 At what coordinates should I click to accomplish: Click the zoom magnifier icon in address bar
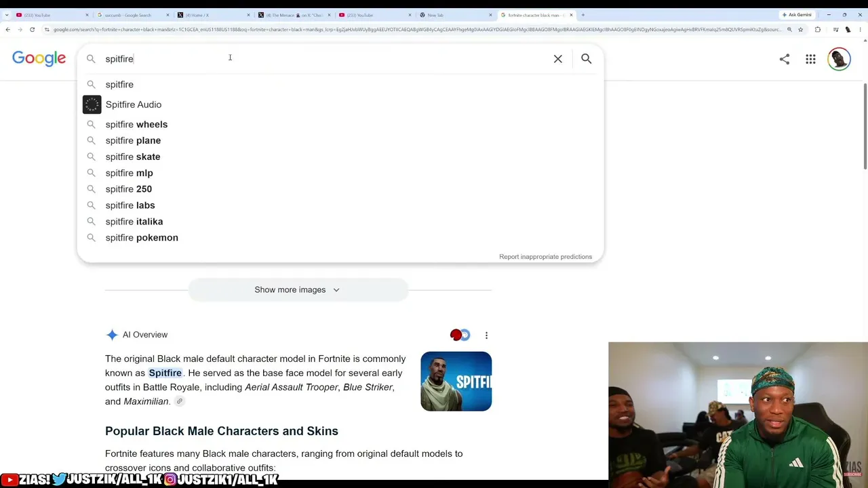click(x=789, y=30)
